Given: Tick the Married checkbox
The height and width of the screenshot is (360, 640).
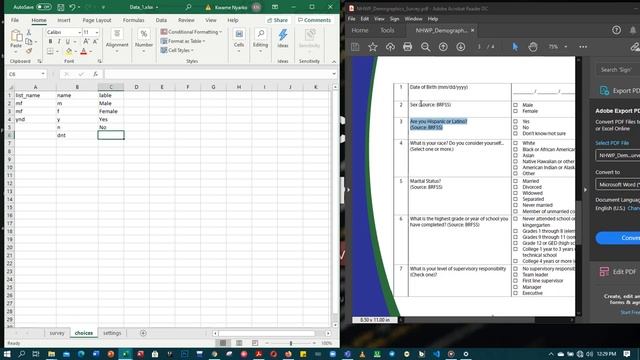Looking at the screenshot, I should [515, 181].
